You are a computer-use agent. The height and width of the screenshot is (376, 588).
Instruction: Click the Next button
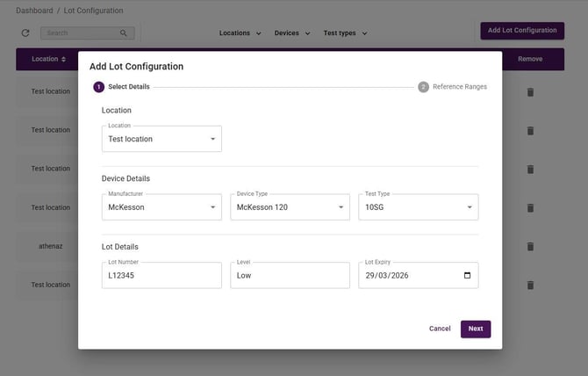click(475, 329)
